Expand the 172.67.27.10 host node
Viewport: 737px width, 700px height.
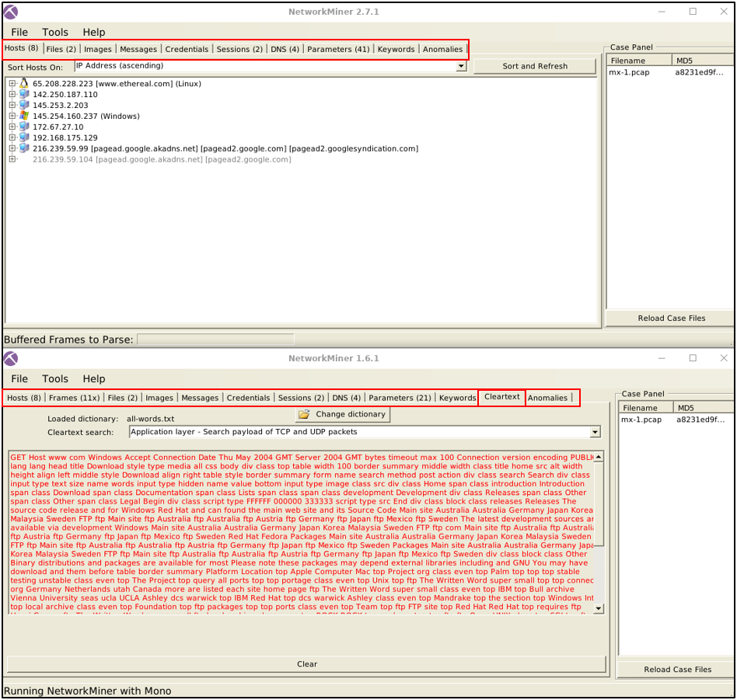(x=12, y=127)
